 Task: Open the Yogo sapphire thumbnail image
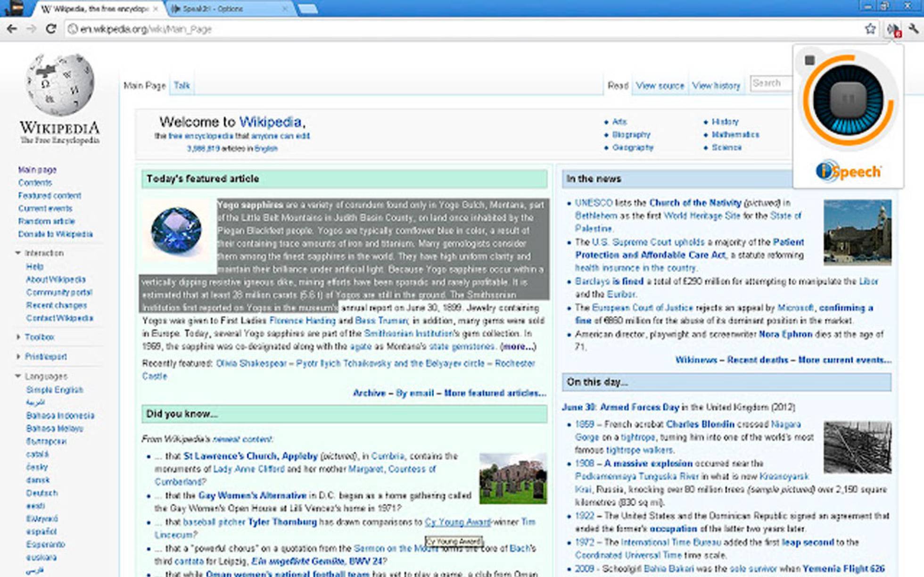coord(176,231)
